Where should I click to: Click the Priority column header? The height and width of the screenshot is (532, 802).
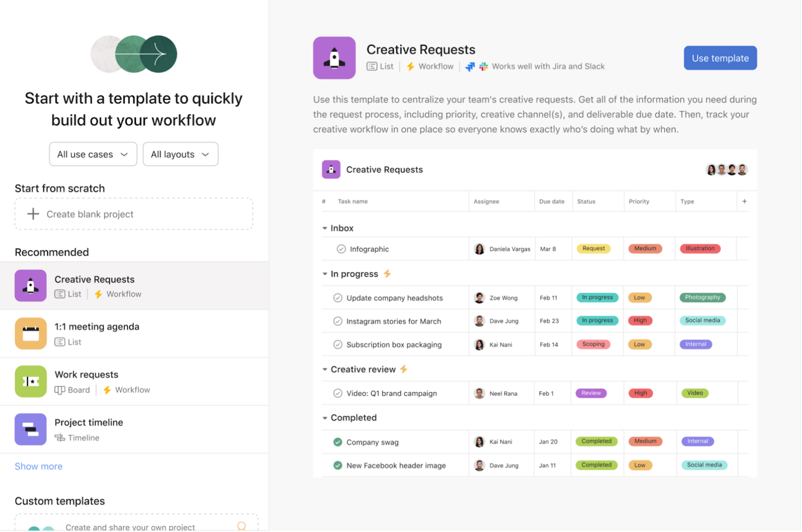coord(639,201)
